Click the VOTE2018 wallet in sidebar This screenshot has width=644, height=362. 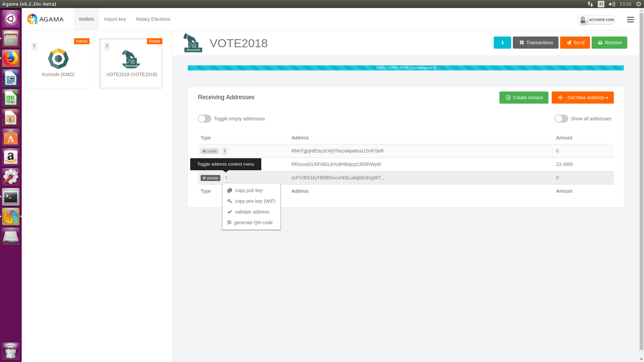(x=131, y=63)
